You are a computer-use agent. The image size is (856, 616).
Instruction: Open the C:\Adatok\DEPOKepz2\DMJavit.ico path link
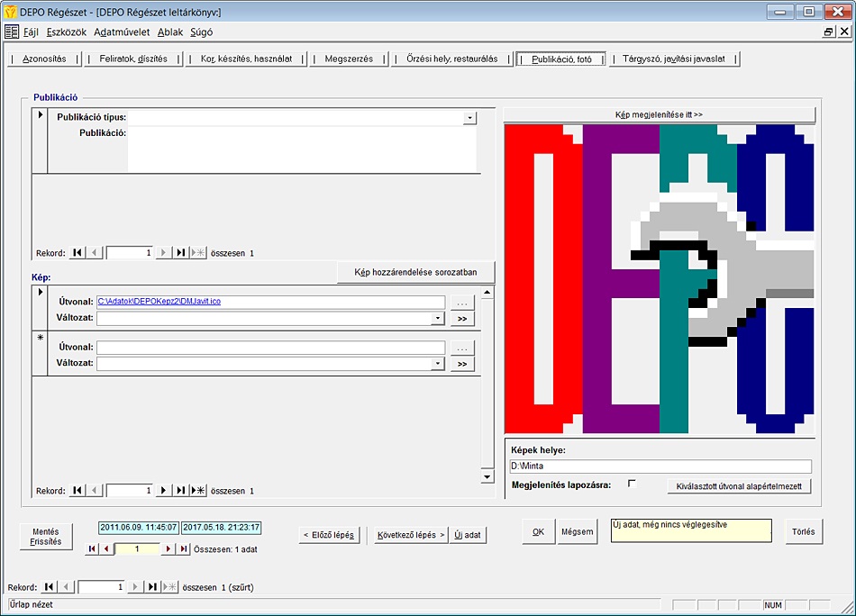(159, 302)
